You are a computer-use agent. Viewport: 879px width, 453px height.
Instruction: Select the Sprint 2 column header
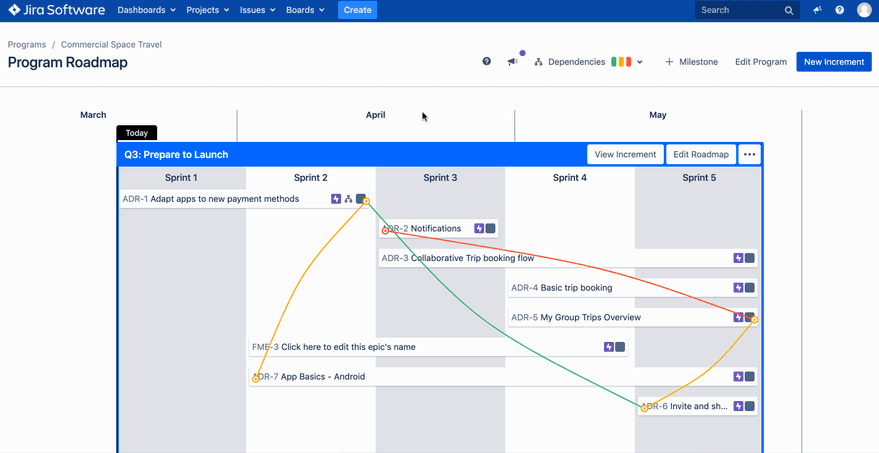pyautogui.click(x=311, y=178)
